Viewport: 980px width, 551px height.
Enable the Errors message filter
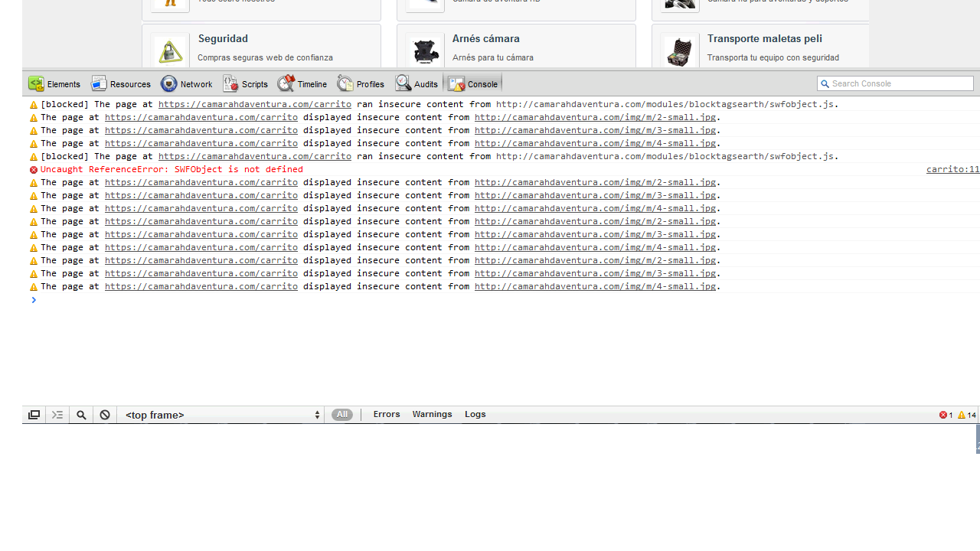click(x=386, y=414)
